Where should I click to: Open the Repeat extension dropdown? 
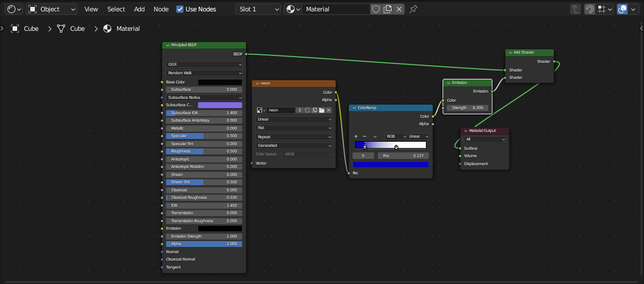(x=293, y=137)
